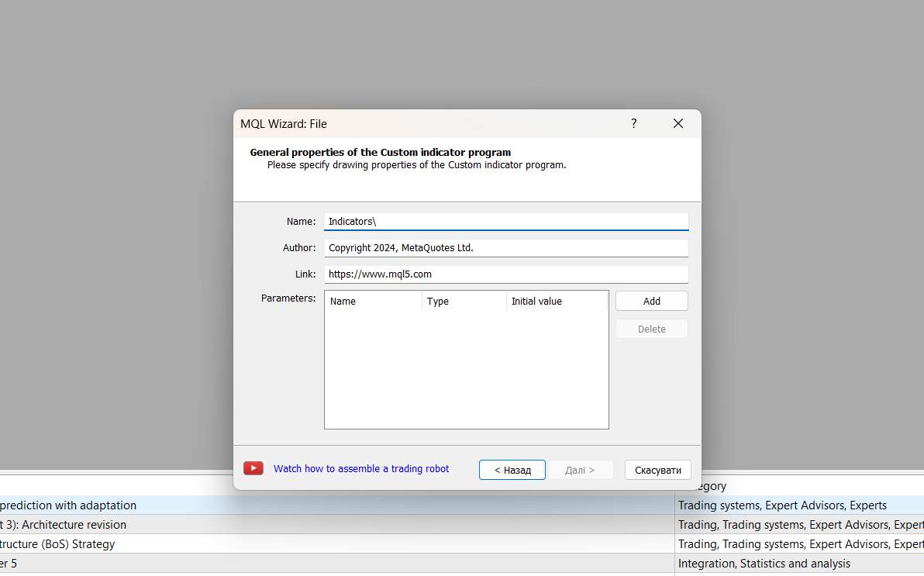The image size is (924, 576).
Task: Open the trading robot tutorial link
Action: (361, 469)
